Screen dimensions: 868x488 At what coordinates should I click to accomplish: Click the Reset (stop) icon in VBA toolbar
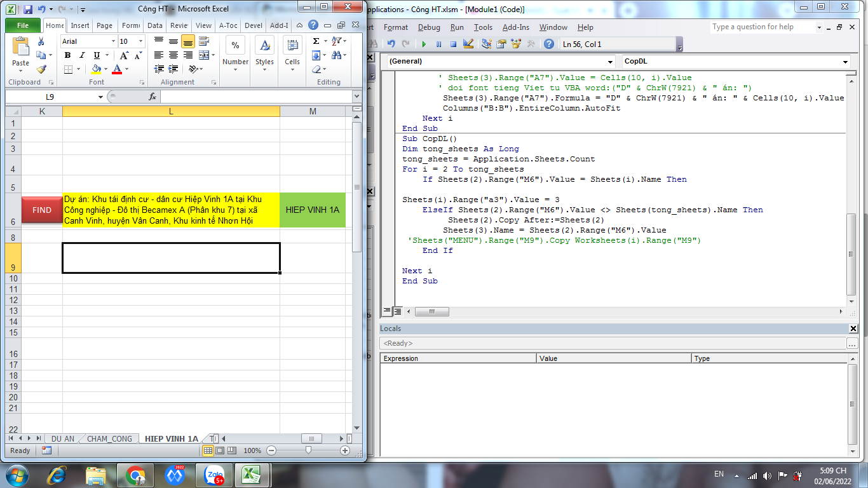(x=453, y=44)
